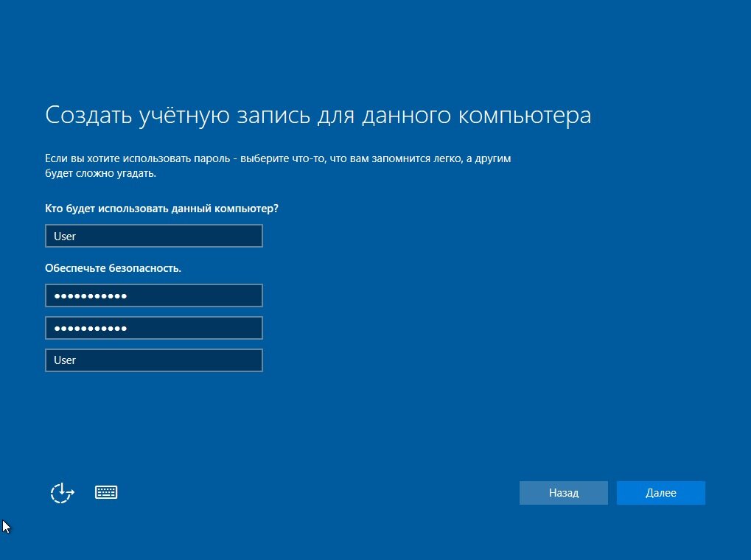
Task: Click the Далее button to continue setup
Action: click(x=660, y=492)
